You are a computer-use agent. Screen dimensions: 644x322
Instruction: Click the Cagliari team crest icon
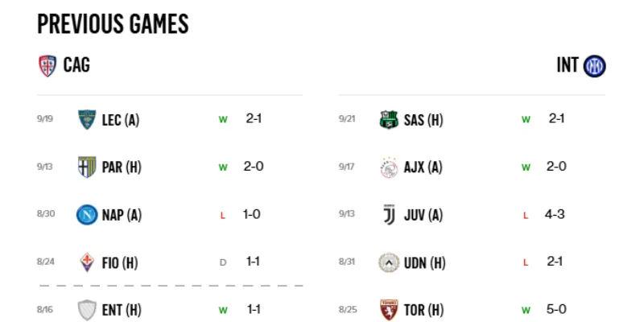[47, 66]
